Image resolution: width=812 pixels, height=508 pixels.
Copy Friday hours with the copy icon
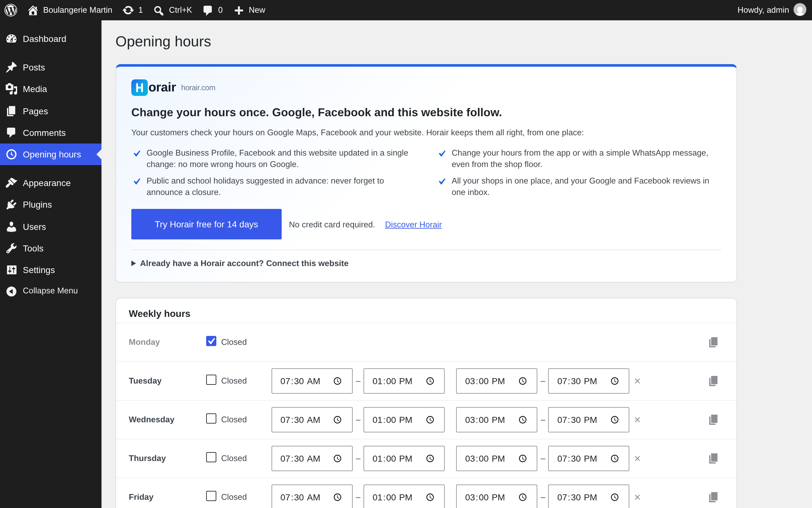pos(713,497)
